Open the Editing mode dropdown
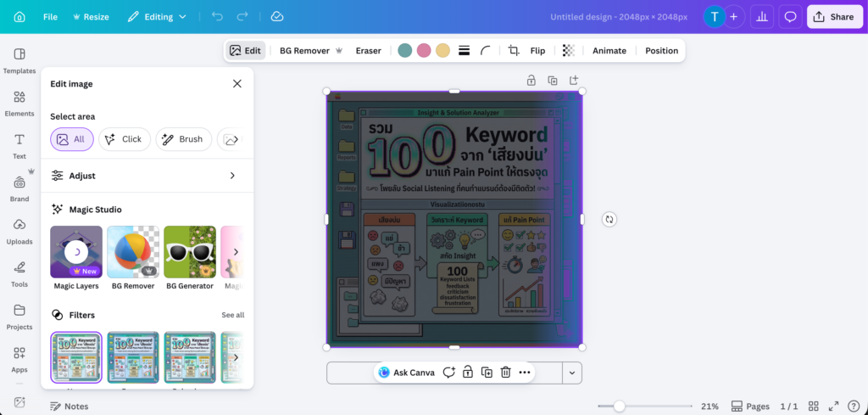The width and height of the screenshot is (868, 415). pos(158,17)
